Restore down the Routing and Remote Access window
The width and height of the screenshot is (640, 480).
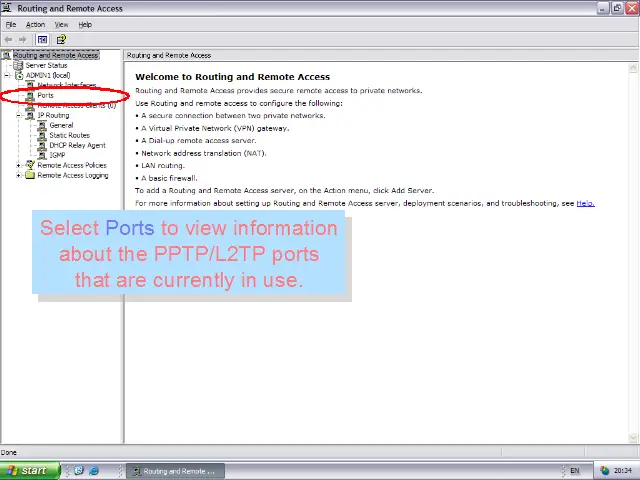coord(617,8)
